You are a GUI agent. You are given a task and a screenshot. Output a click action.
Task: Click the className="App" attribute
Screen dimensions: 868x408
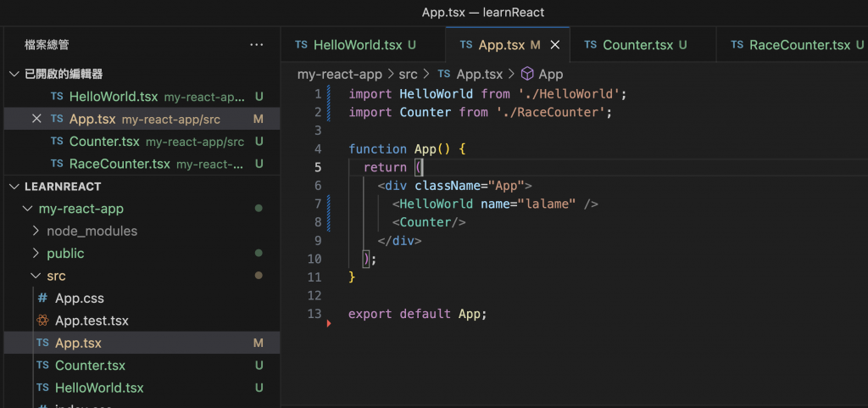[x=470, y=186]
